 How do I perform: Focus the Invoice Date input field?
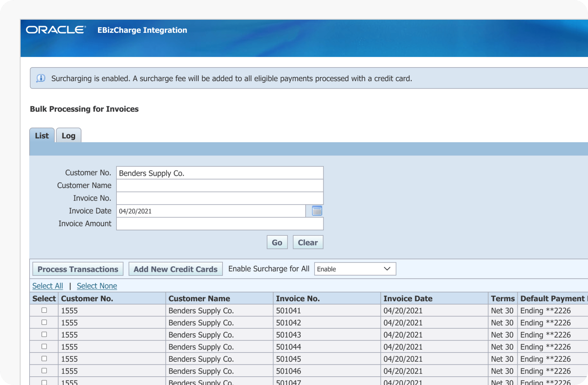tap(211, 211)
